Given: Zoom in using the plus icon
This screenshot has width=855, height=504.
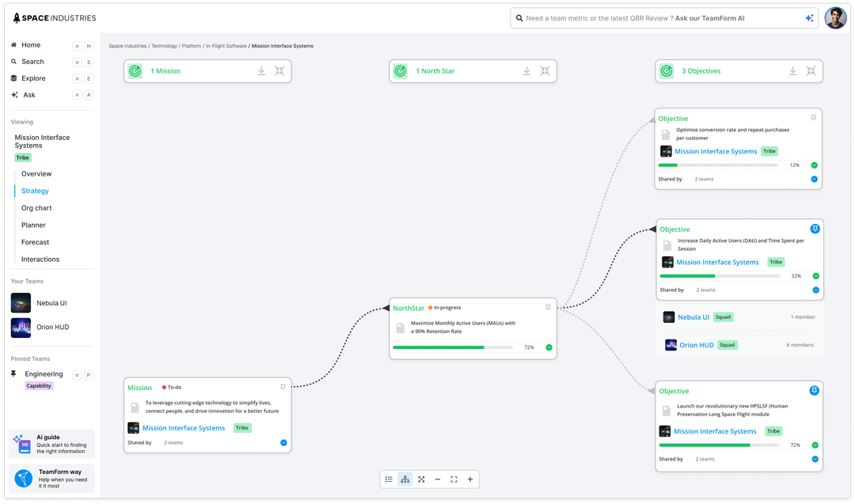Looking at the screenshot, I should tap(470, 479).
